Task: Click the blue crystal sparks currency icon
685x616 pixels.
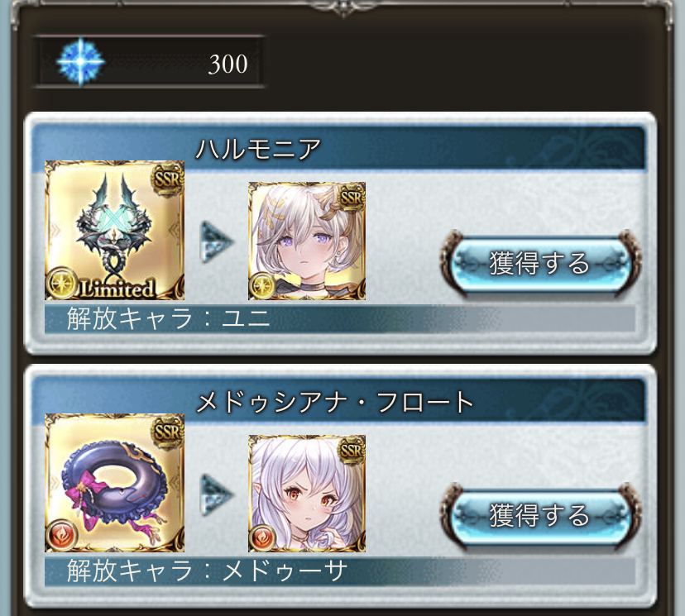Action: coord(81,62)
